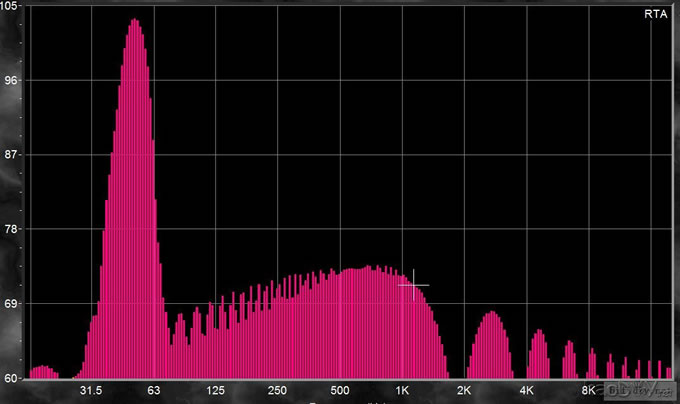Click the spectrum lobe peak between 2K and 4K
The image size is (680, 404).
pos(490,314)
